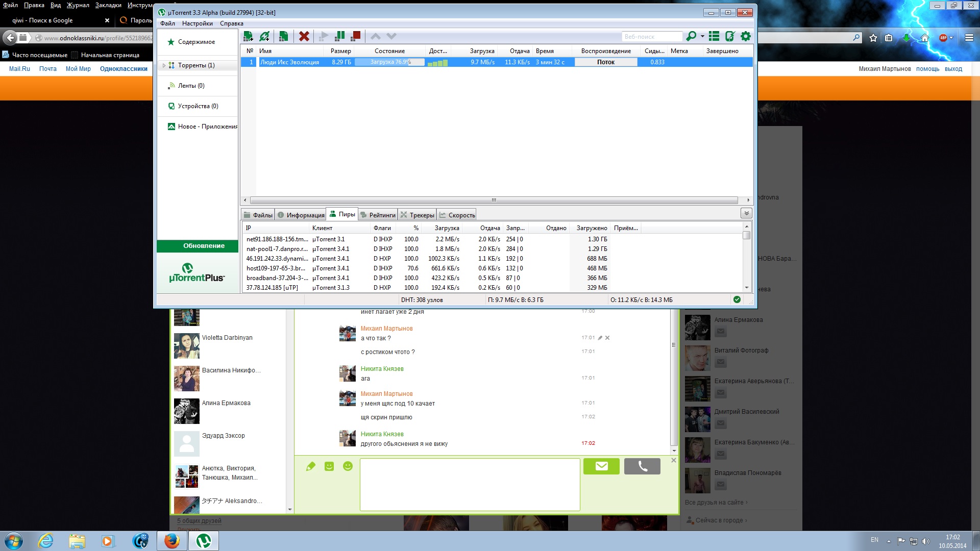This screenshot has height=551, width=980.
Task: Open uTorrent settings gear icon
Action: 746,36
